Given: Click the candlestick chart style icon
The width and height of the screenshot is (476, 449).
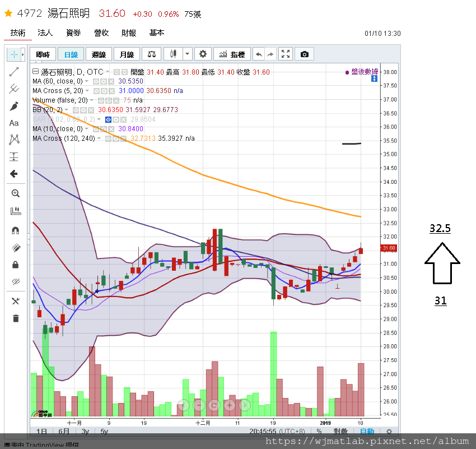Looking at the screenshot, I should pos(174,54).
